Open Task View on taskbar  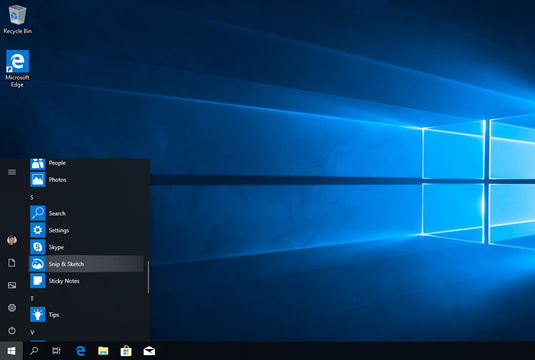pos(56,351)
